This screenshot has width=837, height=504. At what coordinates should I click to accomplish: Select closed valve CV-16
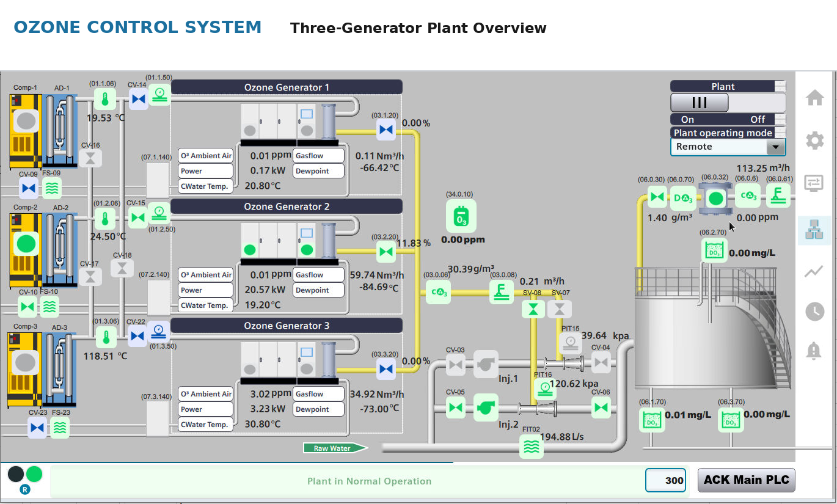tap(90, 158)
